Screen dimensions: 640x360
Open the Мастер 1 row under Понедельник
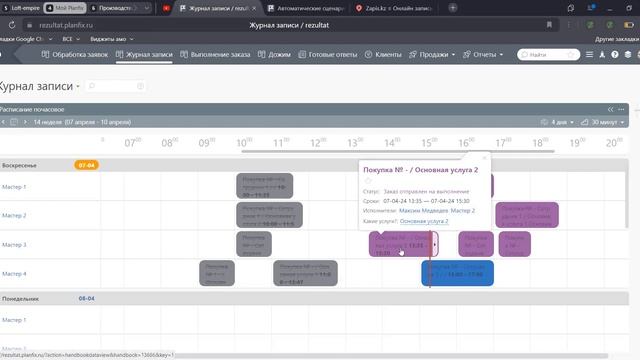pos(14,320)
